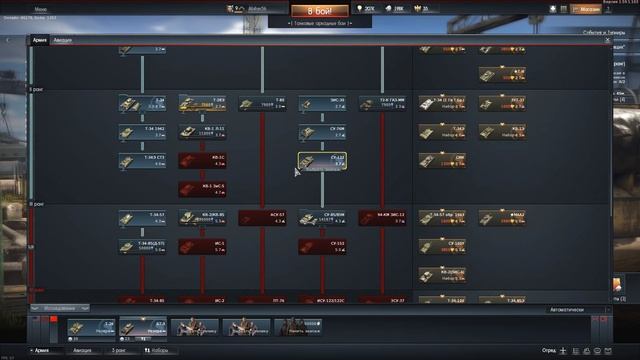Select the T-34Э СТЗ tank card

142,161
